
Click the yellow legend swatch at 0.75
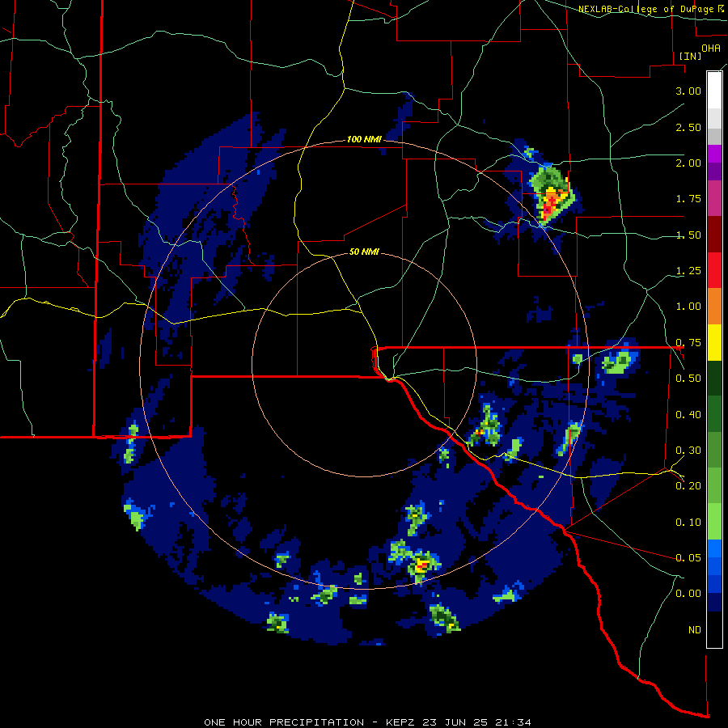coord(714,342)
